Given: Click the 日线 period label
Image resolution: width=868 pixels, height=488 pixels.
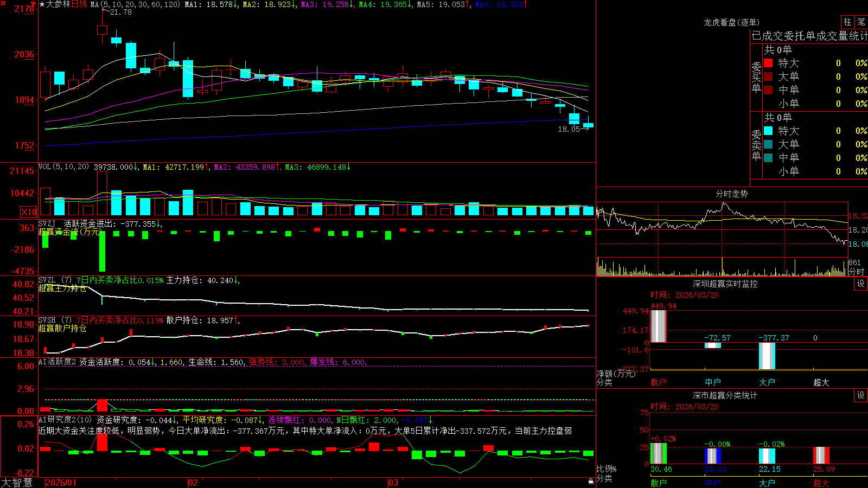Looking at the screenshot, I should coord(79,4).
